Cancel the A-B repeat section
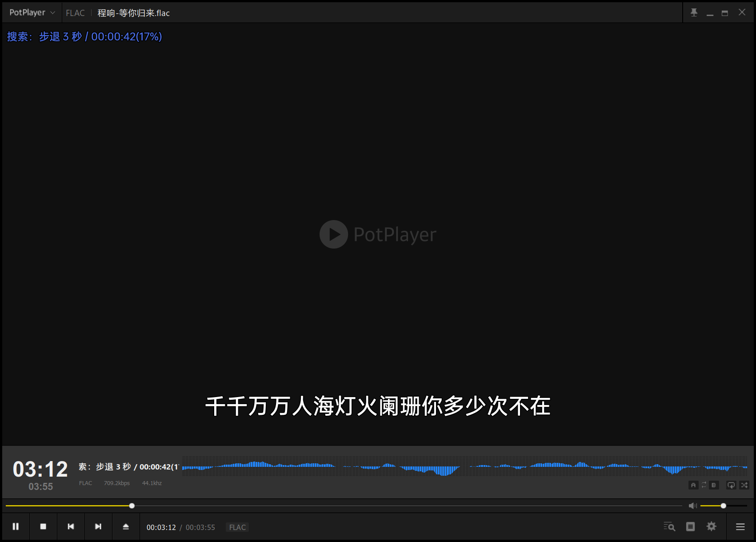 704,485
